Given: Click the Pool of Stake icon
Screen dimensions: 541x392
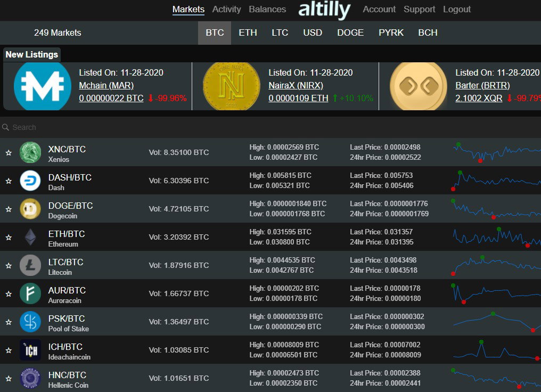Looking at the screenshot, I should 30,322.
